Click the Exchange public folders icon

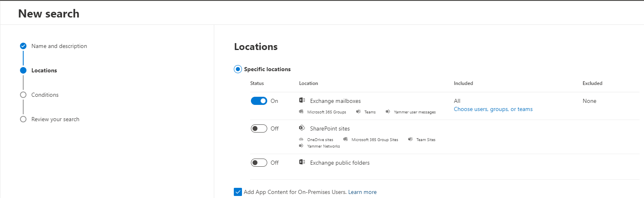(302, 162)
